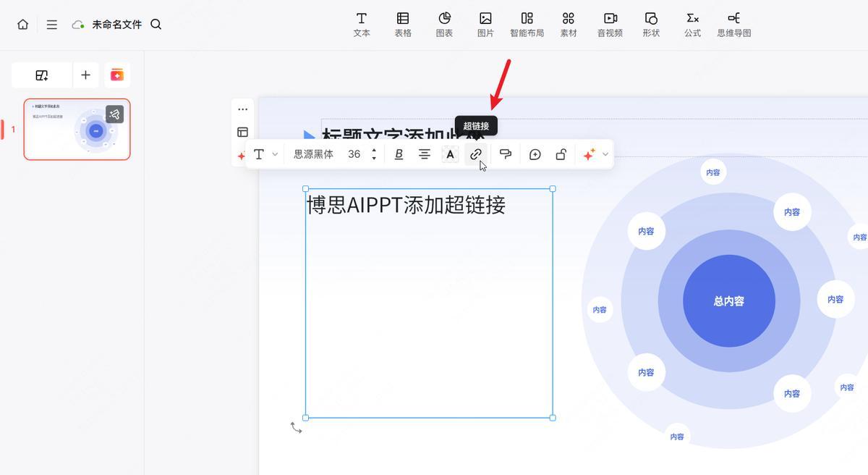The width and height of the screenshot is (868, 475).
Task: Open the more options ellipsis beside the canvas
Action: [242, 109]
